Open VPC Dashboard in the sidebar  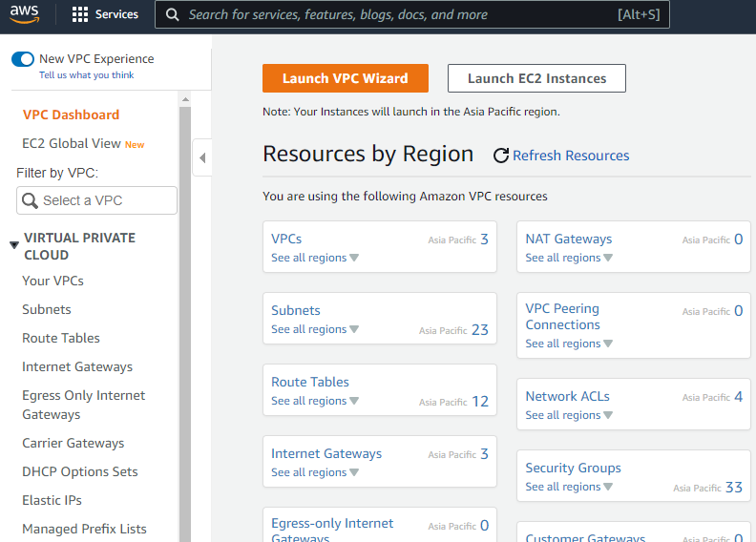(x=71, y=115)
